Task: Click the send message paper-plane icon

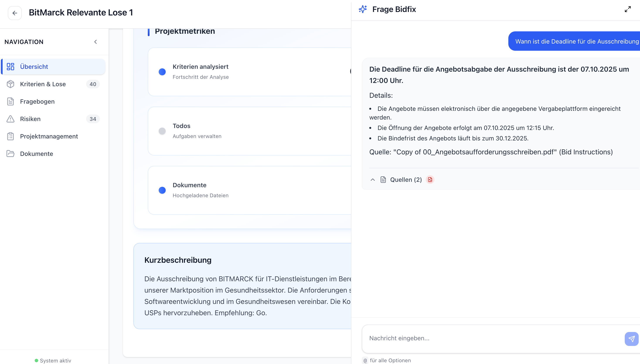Action: [x=631, y=339]
